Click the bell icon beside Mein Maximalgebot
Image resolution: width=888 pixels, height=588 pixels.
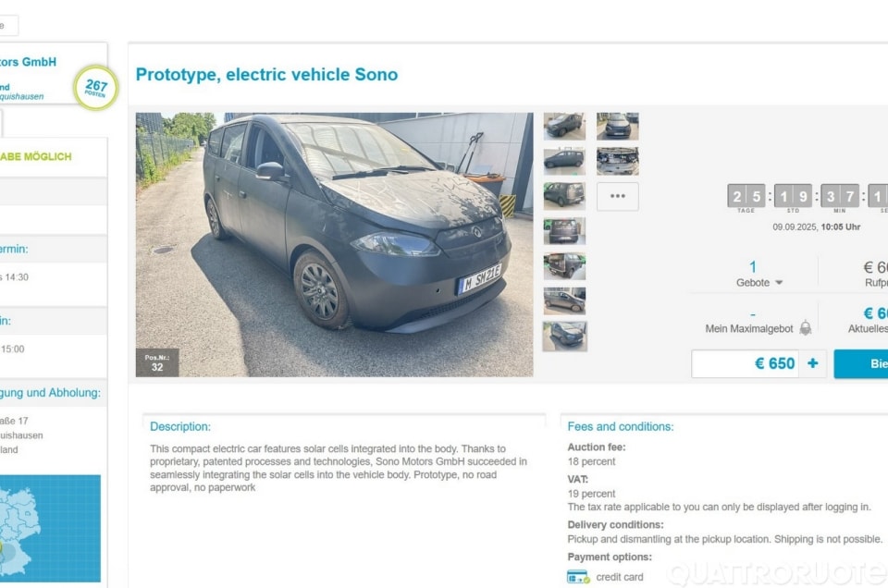coord(805,327)
